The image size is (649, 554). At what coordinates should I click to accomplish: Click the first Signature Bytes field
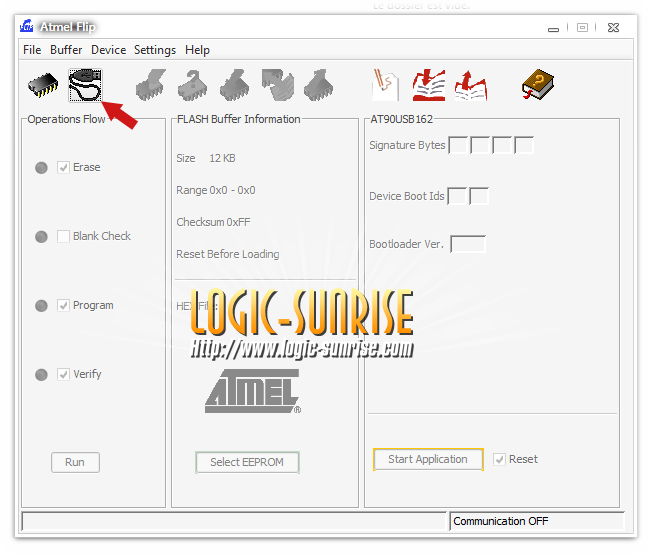(x=458, y=145)
